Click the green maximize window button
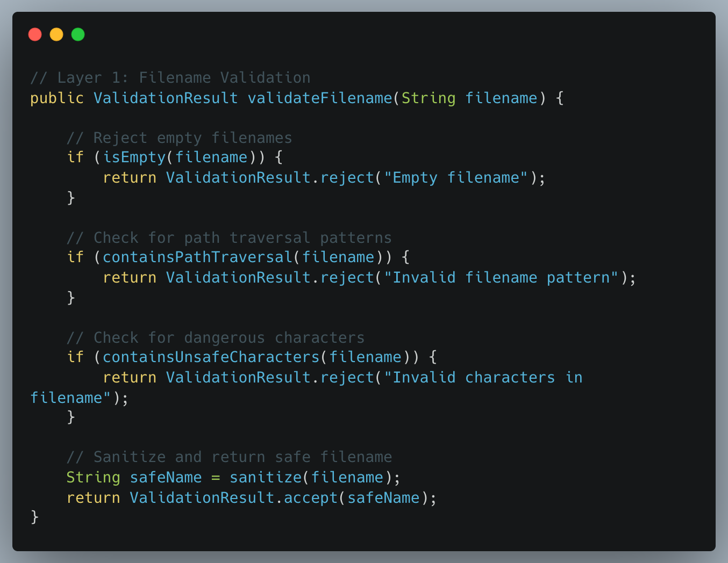 pyautogui.click(x=78, y=34)
